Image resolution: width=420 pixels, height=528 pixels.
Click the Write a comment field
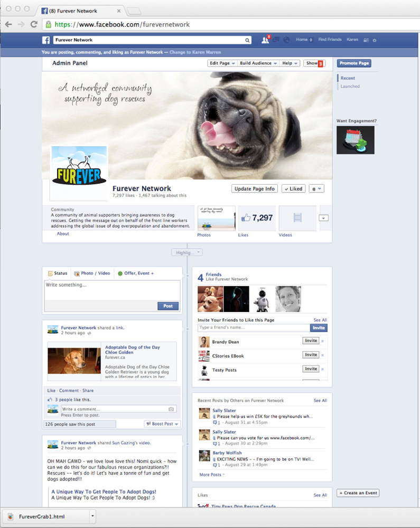[x=118, y=409]
